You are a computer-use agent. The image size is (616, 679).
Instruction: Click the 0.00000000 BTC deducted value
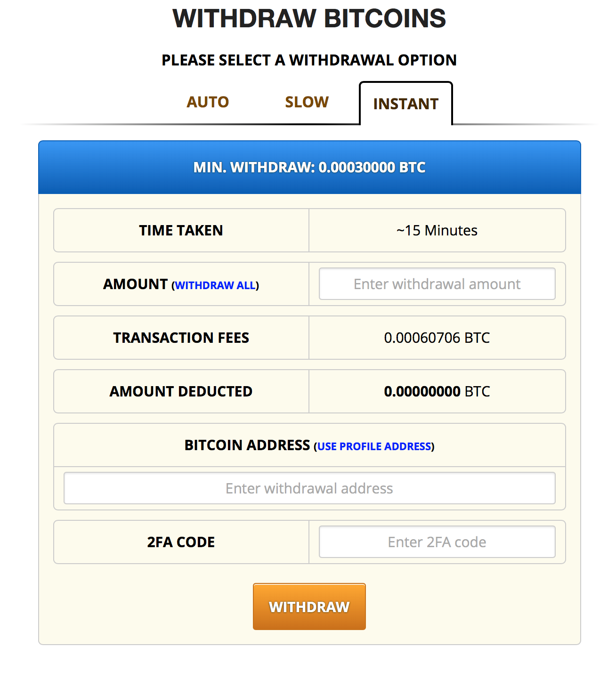(437, 391)
